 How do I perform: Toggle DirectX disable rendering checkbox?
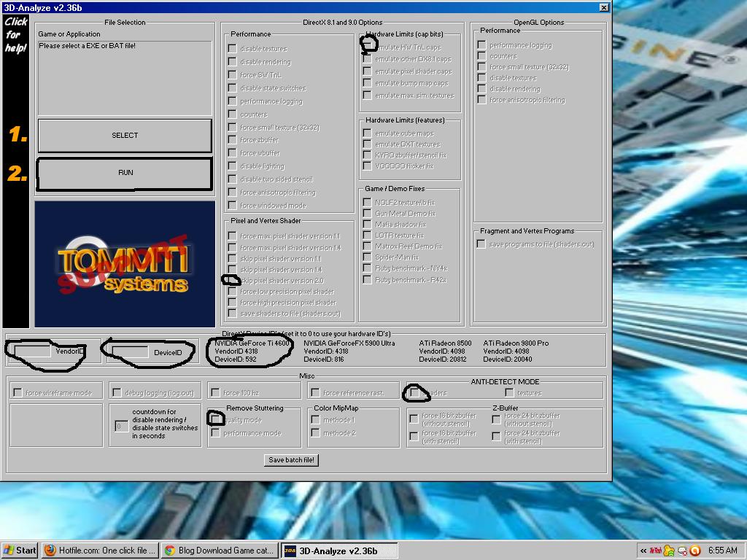[233, 62]
